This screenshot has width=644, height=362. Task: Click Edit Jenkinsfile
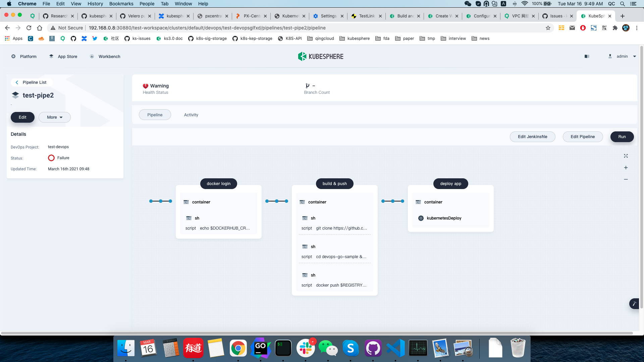pos(533,137)
